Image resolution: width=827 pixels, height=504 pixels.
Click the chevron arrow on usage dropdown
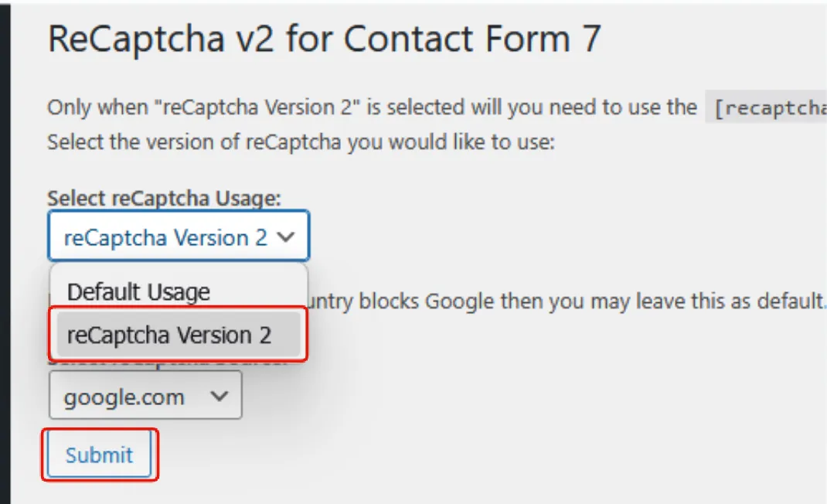pos(285,237)
